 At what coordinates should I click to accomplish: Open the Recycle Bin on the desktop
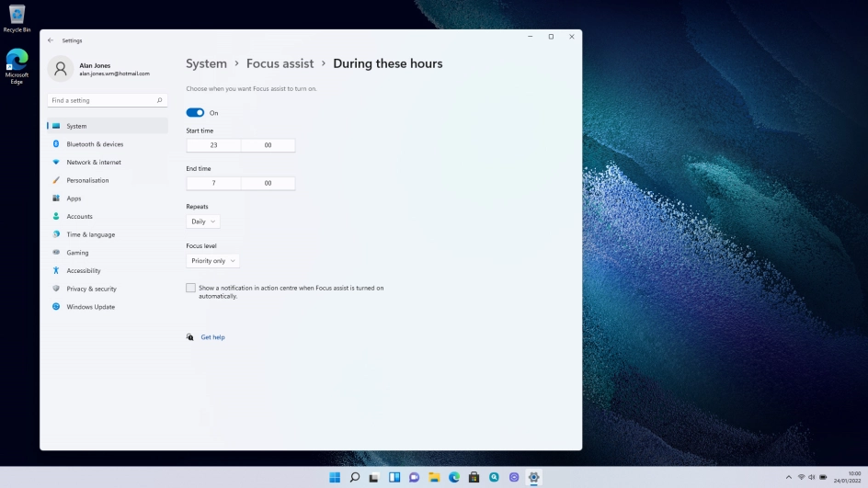[17, 17]
